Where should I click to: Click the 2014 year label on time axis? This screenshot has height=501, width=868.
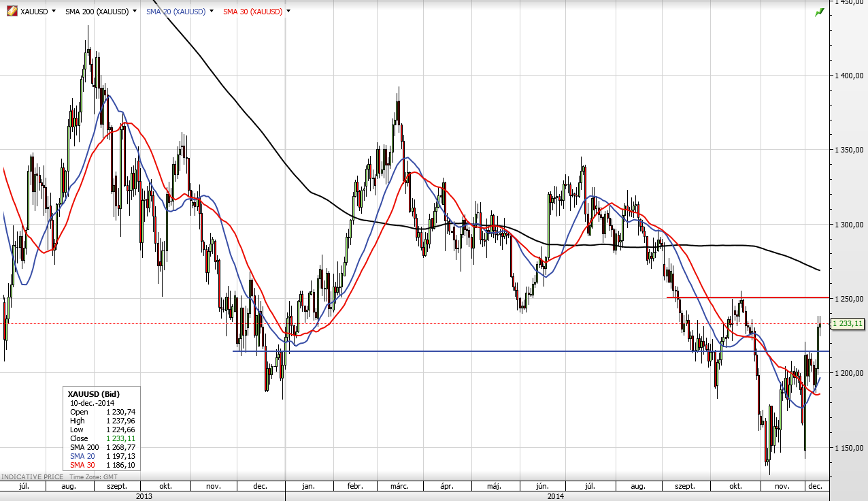[556, 496]
